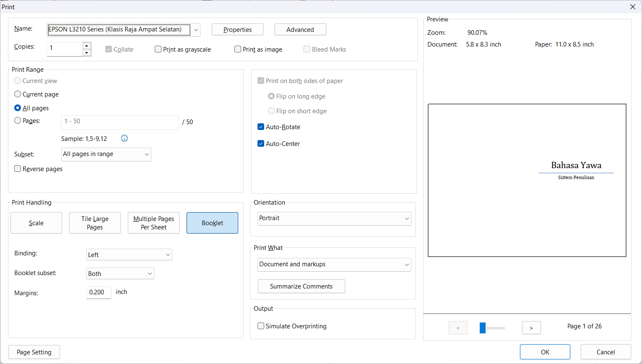
Task: Click the Margins input field
Action: (99, 292)
